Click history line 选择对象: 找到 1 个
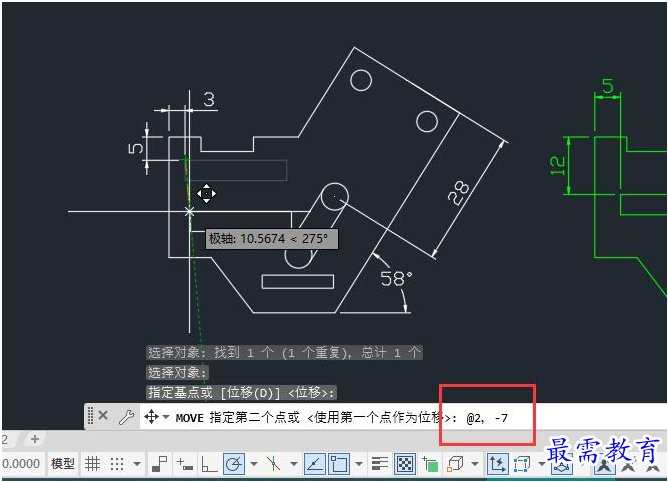The height and width of the screenshot is (482, 668). (x=284, y=352)
